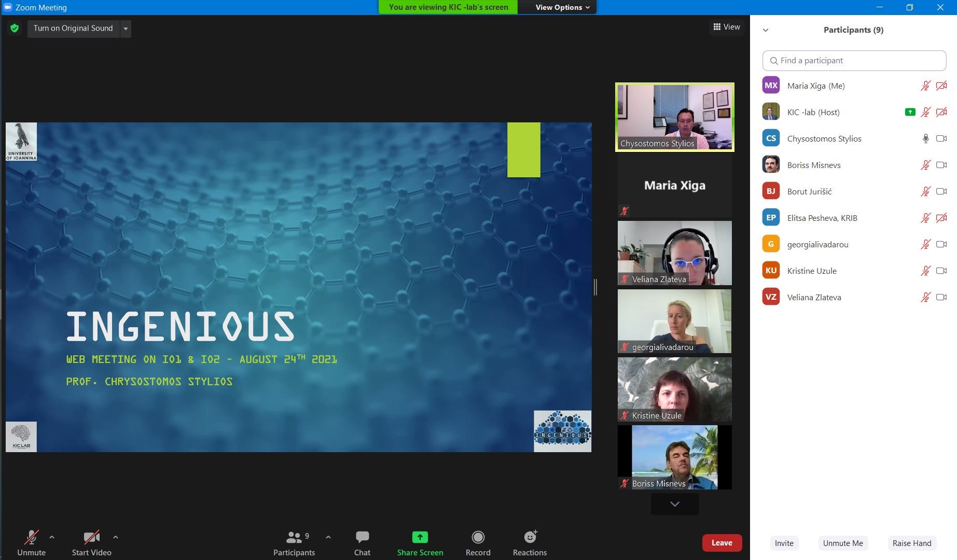Click the camera icon for Boriss Misnevs

941,165
